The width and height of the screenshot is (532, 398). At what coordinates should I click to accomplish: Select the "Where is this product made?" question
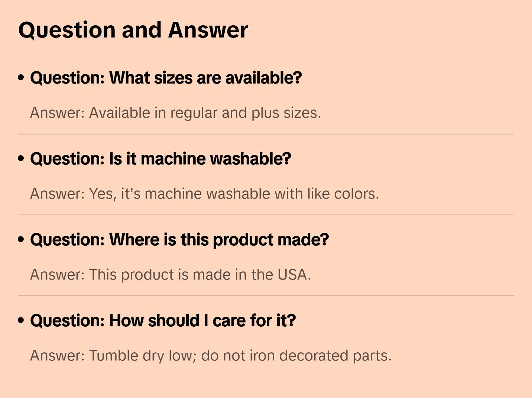(179, 240)
